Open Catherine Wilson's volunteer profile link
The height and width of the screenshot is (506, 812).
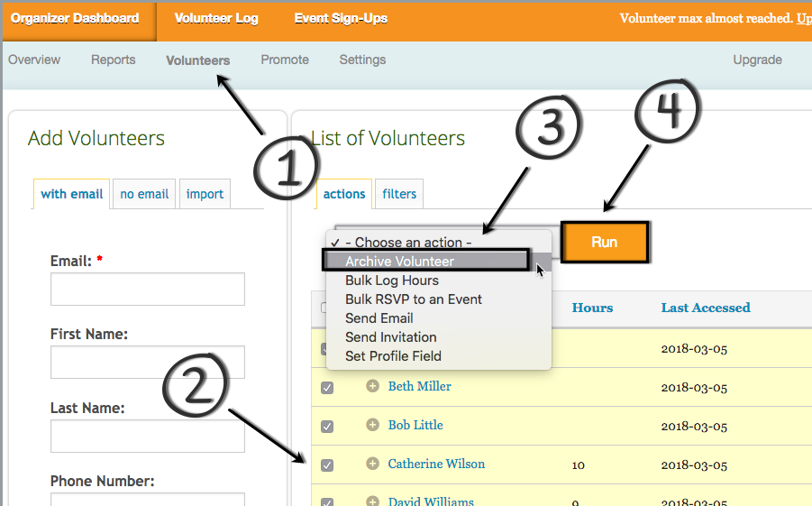(436, 464)
